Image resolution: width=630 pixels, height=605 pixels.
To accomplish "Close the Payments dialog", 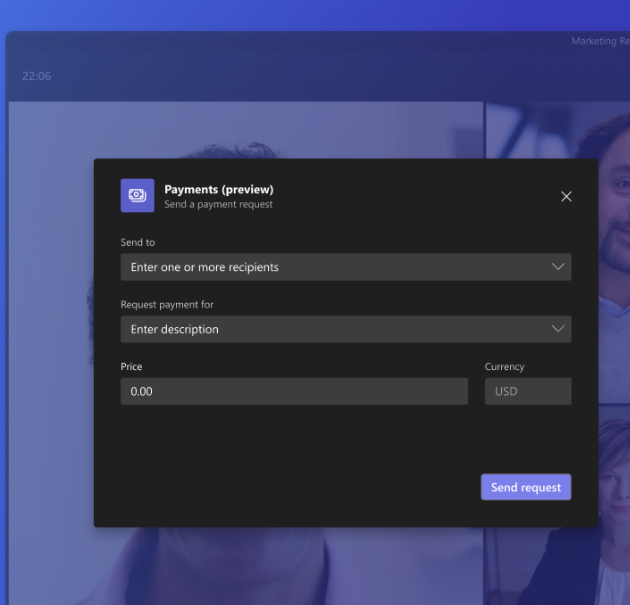I will coord(566,196).
